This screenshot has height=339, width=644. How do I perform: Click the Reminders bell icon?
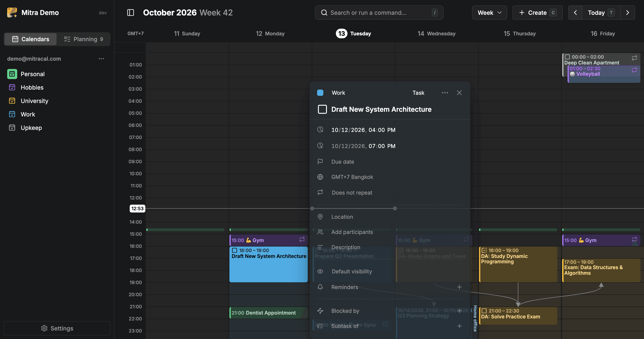(320, 287)
